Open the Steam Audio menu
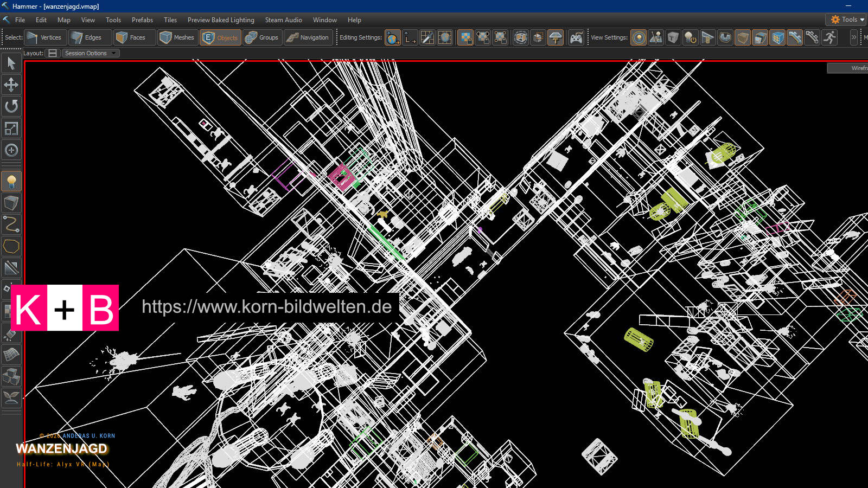 tap(283, 20)
